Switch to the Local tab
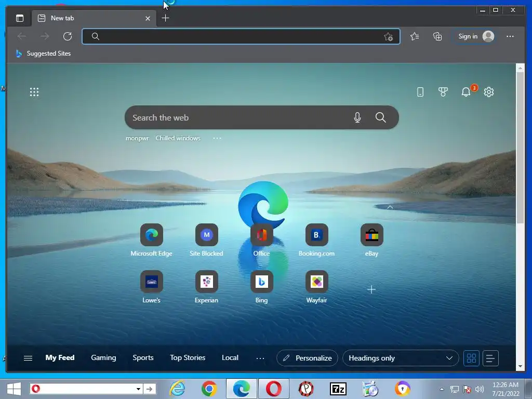 (230, 357)
